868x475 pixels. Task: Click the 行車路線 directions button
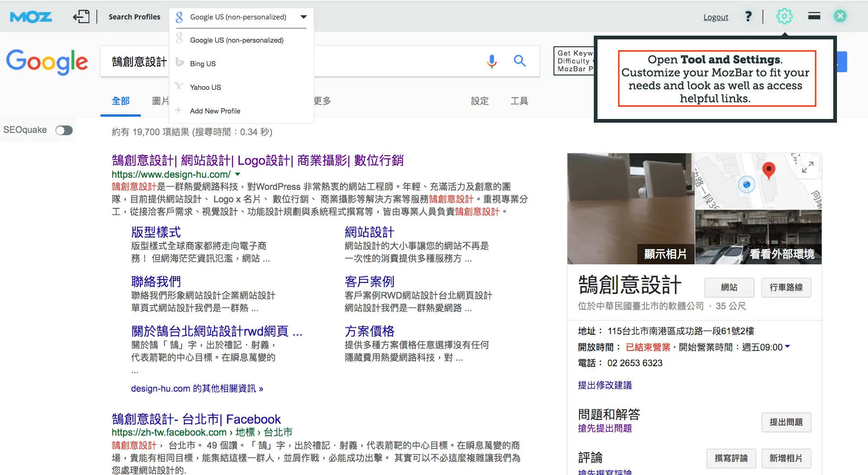[x=786, y=287]
